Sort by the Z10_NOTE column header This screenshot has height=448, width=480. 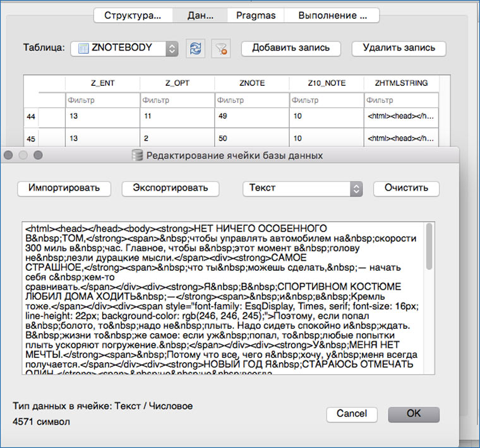pos(327,83)
